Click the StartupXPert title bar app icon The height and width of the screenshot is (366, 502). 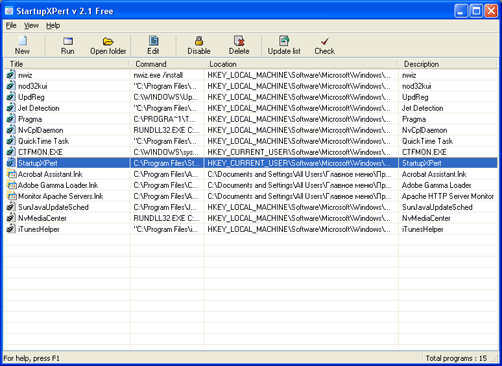pos(9,11)
